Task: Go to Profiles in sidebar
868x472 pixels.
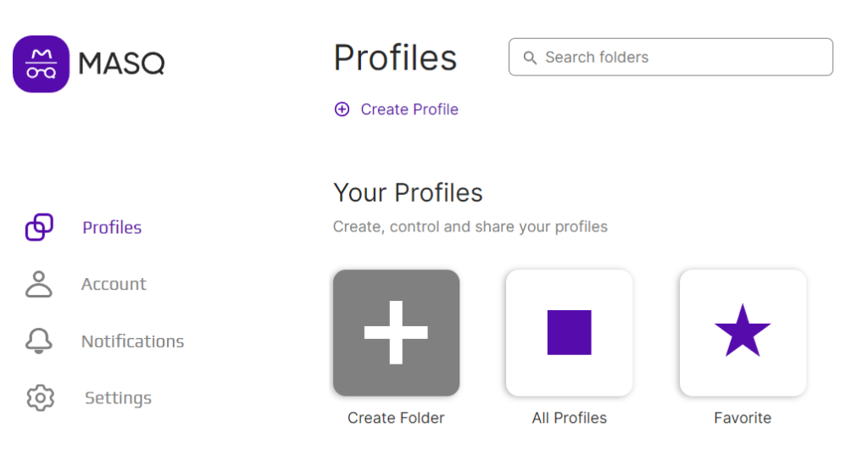Action: (x=112, y=227)
